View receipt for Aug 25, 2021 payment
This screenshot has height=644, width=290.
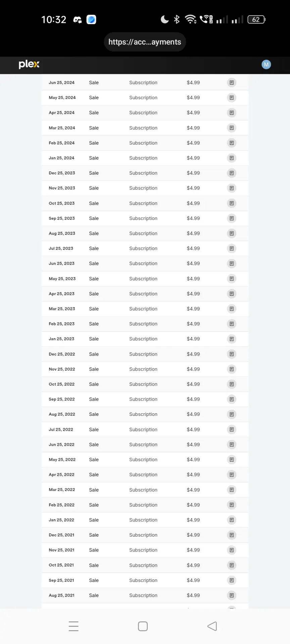click(232, 595)
